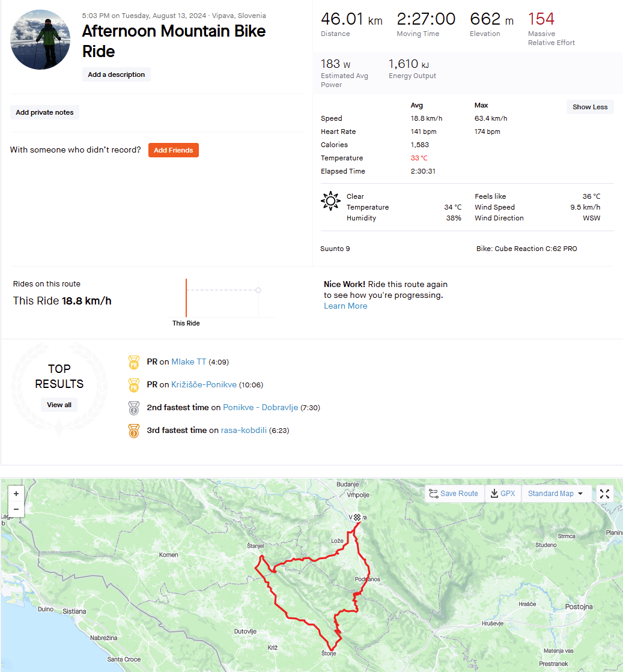Zoom in the map with plus button

click(16, 494)
